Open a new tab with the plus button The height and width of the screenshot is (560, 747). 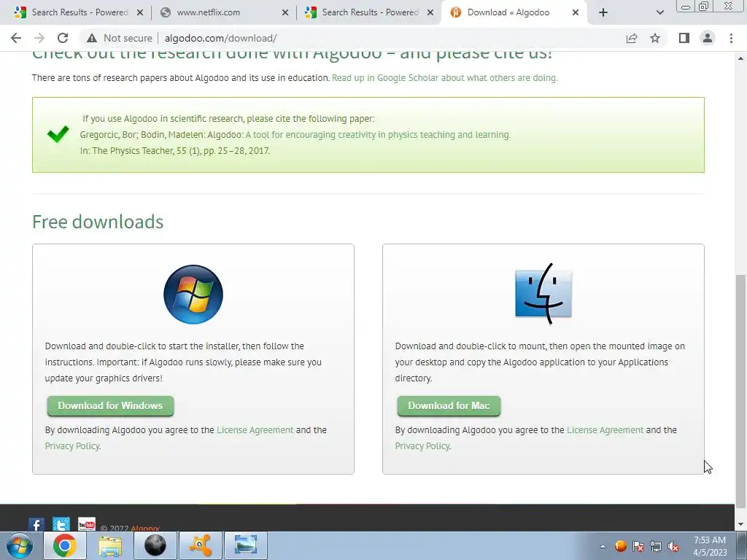(x=603, y=12)
